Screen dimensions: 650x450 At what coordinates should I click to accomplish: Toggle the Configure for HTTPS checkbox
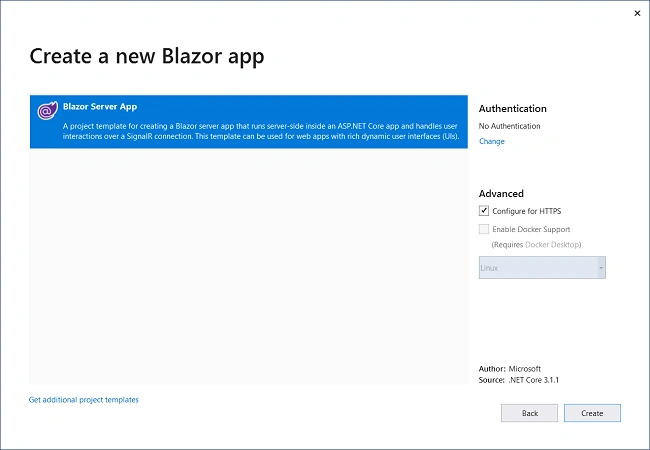tap(484, 211)
